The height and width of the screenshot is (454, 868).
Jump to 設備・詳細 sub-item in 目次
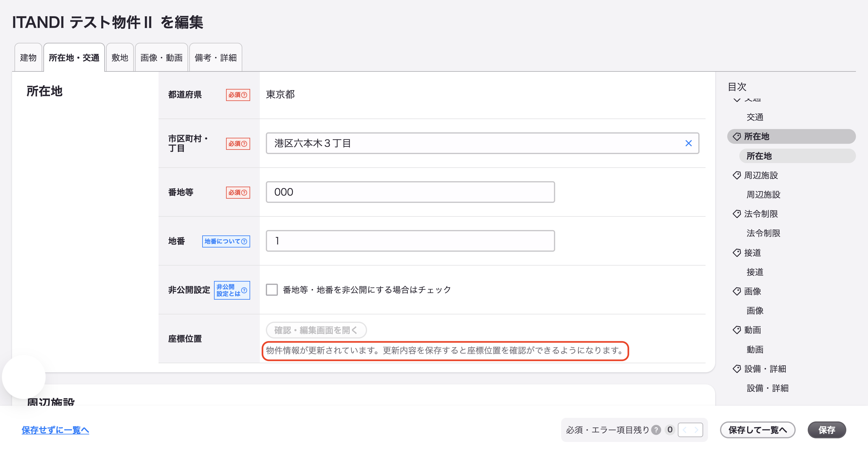pyautogui.click(x=768, y=388)
